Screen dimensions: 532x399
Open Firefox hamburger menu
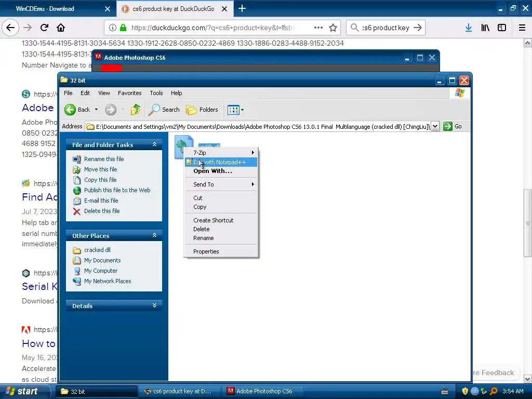[522, 28]
